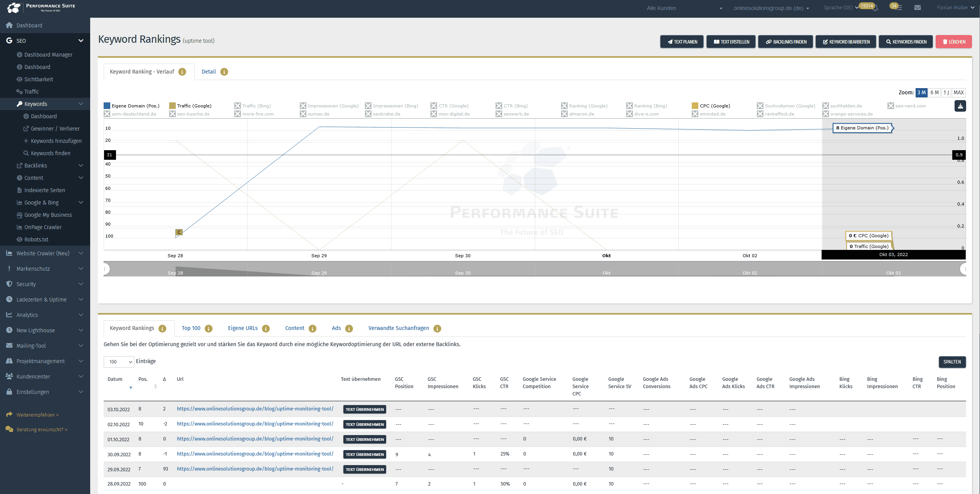The image size is (980, 494).
Task: Enable seo-kueche.de competitor series
Action: point(189,114)
